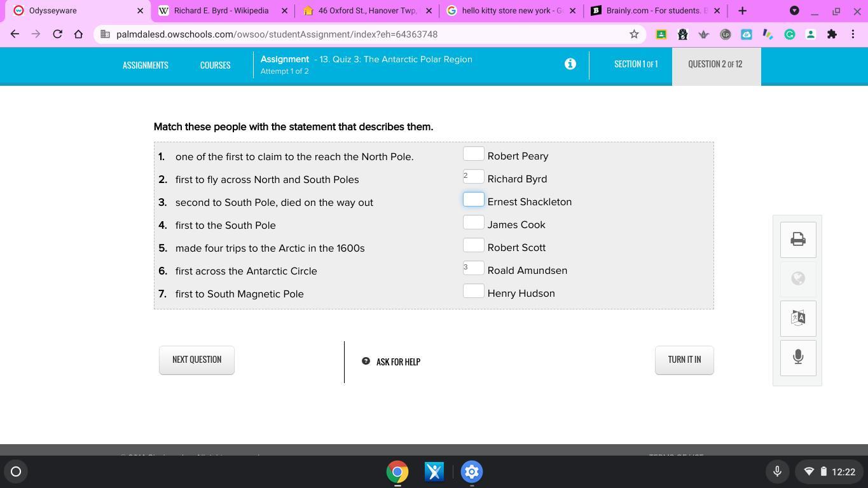868x488 pixels.
Task: Go back to the previous page
Action: (x=15, y=34)
